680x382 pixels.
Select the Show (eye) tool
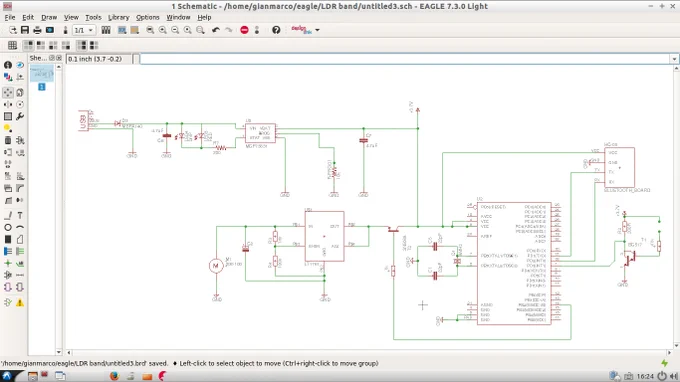pos(20,65)
